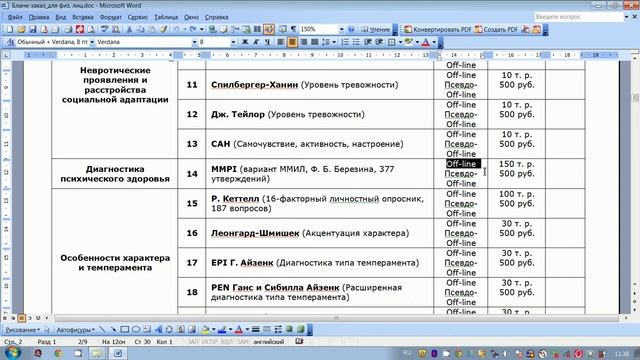Open font color dropdown arrow in formatting toolbar
Viewport: 640px width, 360px height.
[x=434, y=42]
